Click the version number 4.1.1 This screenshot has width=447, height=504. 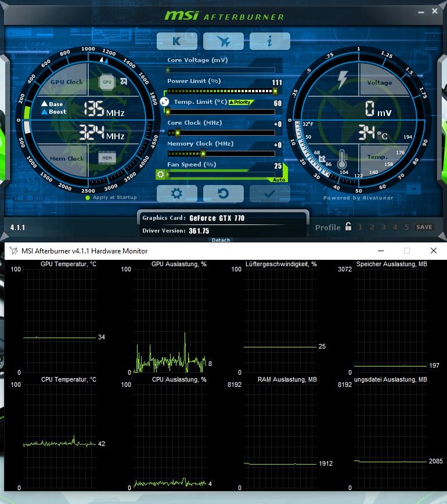point(17,227)
